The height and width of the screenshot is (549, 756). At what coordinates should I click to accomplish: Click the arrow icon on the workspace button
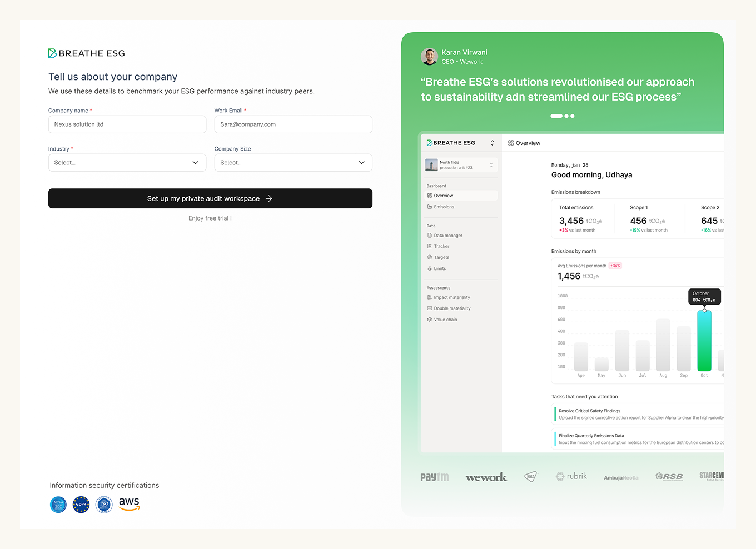point(269,198)
